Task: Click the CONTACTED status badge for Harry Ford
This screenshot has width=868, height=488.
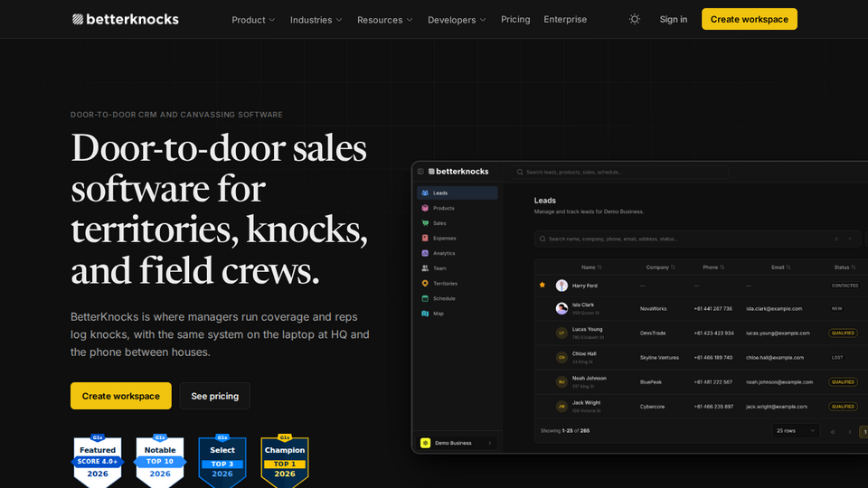Action: click(844, 286)
